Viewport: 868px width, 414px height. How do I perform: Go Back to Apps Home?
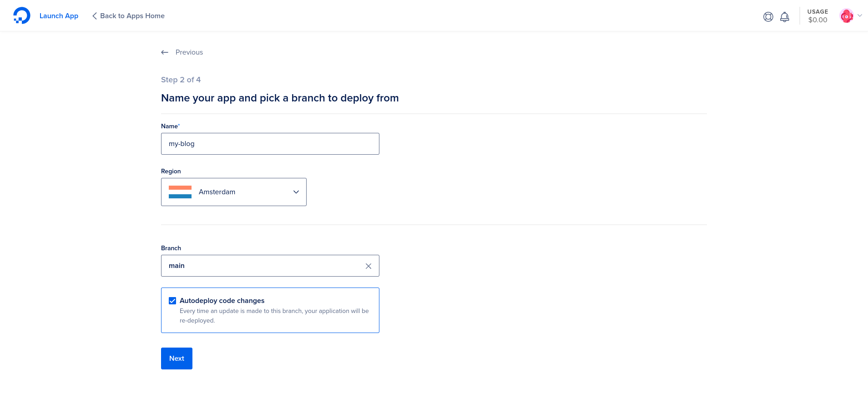(132, 16)
